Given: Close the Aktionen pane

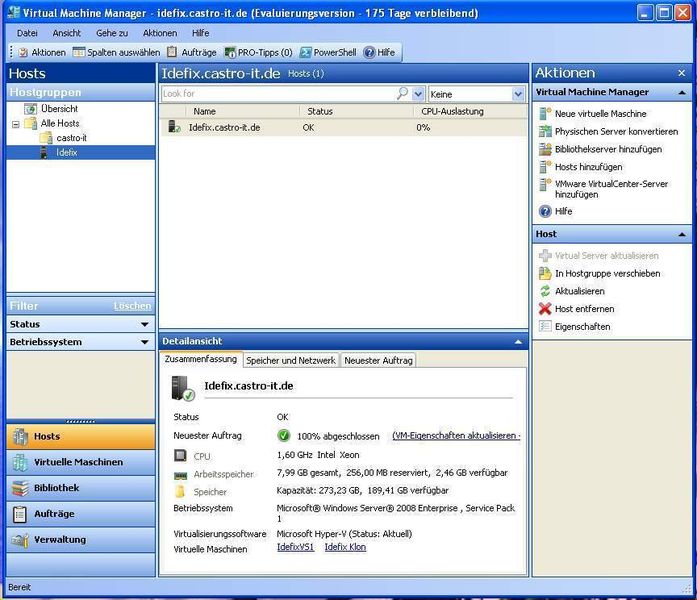Looking at the screenshot, I should pos(681,73).
